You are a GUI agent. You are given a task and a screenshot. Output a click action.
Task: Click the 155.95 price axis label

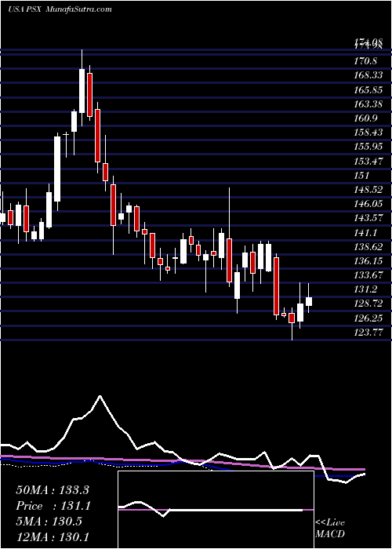pos(368,147)
